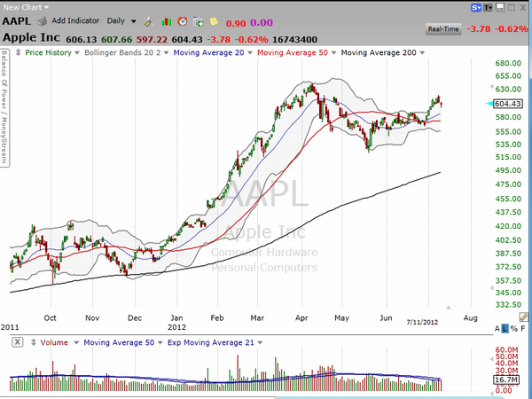532x399 pixels.
Task: Click the red alarm clock alert icon
Action: 182,21
